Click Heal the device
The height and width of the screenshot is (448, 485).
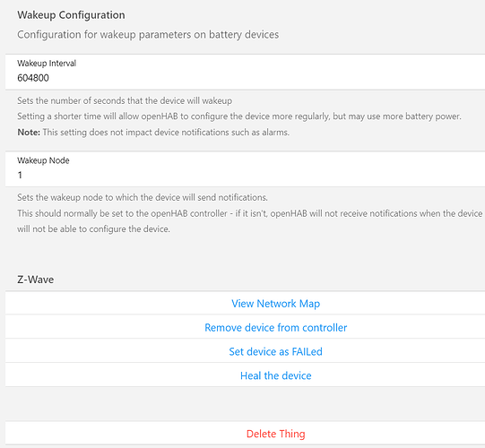tap(275, 375)
